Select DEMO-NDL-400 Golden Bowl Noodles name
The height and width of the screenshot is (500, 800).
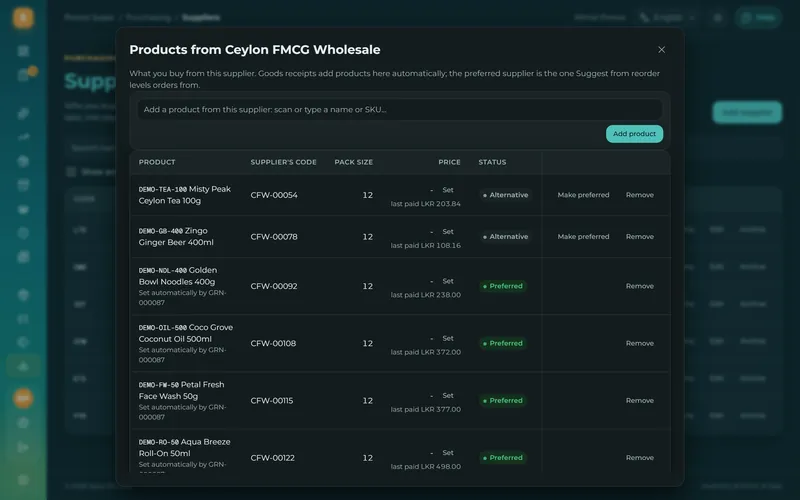[178, 276]
